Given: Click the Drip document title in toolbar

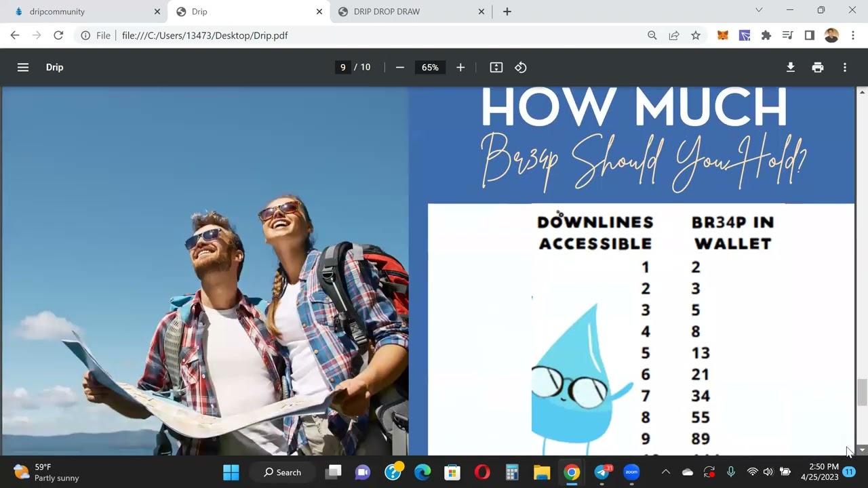Looking at the screenshot, I should [x=54, y=67].
